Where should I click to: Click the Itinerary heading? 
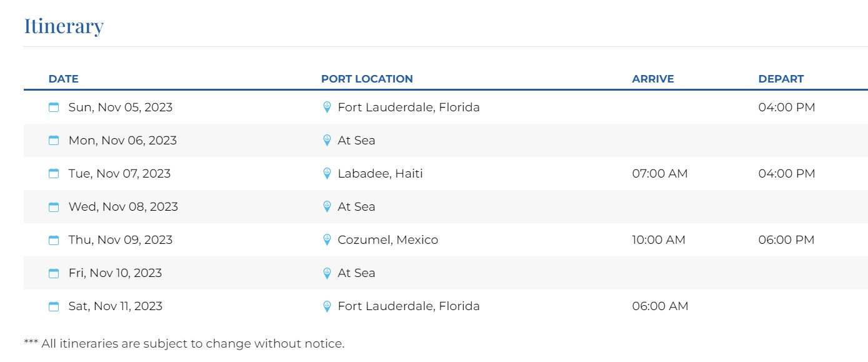coord(64,26)
